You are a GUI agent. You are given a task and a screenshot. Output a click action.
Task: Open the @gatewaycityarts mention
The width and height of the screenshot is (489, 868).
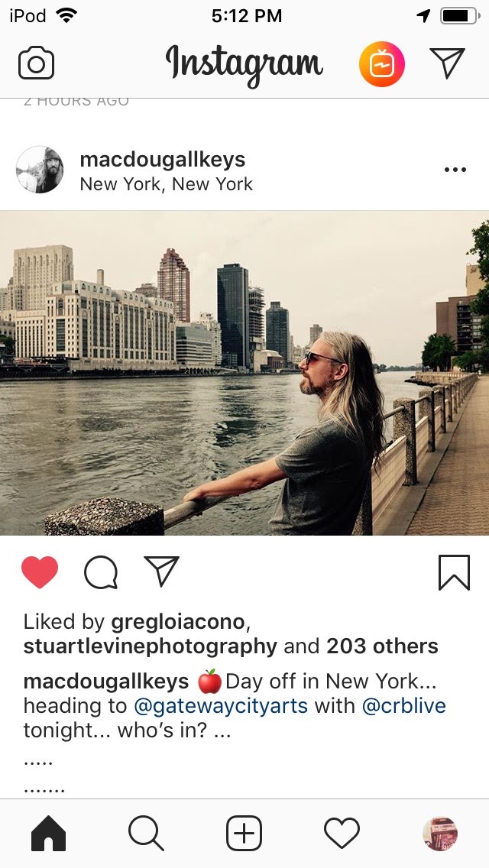coord(221,705)
